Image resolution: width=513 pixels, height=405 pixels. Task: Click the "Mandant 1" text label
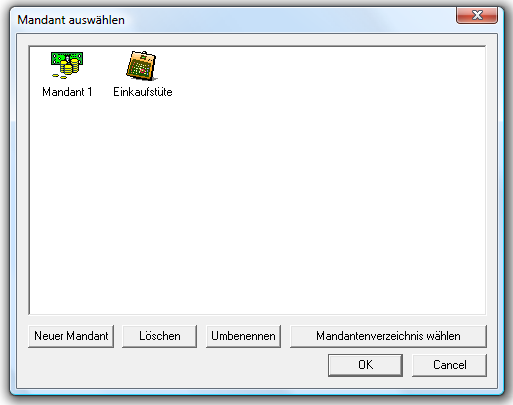67,92
